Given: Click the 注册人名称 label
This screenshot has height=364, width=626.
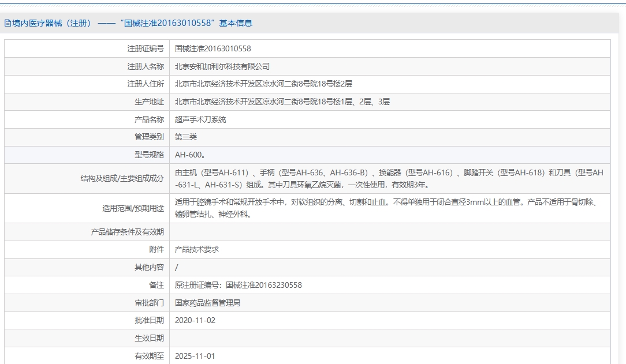Looking at the screenshot, I should [146, 66].
